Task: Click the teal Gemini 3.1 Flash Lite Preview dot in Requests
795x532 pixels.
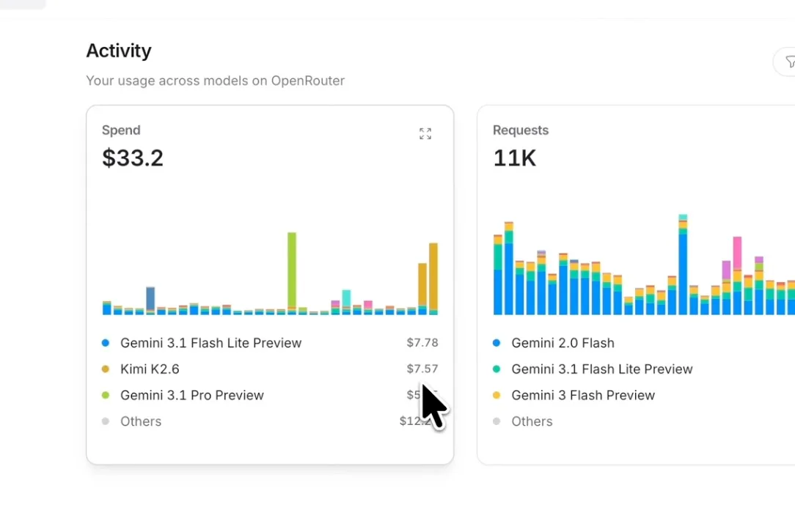Action: (x=497, y=369)
